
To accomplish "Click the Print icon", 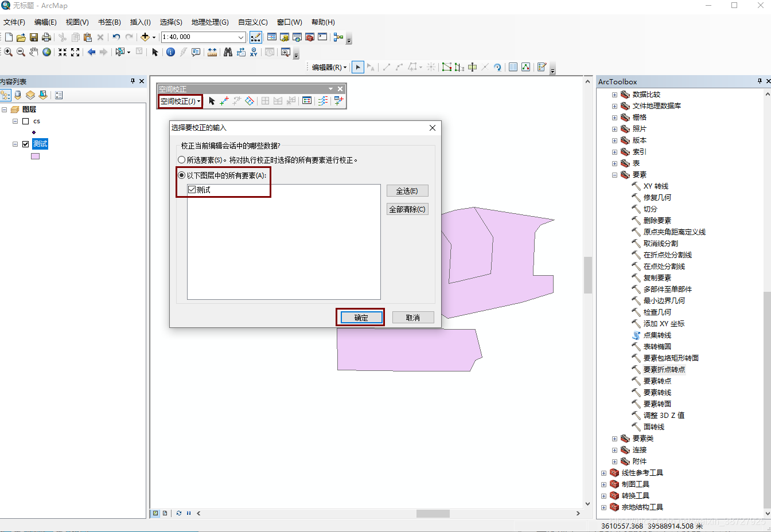I will pyautogui.click(x=46, y=37).
